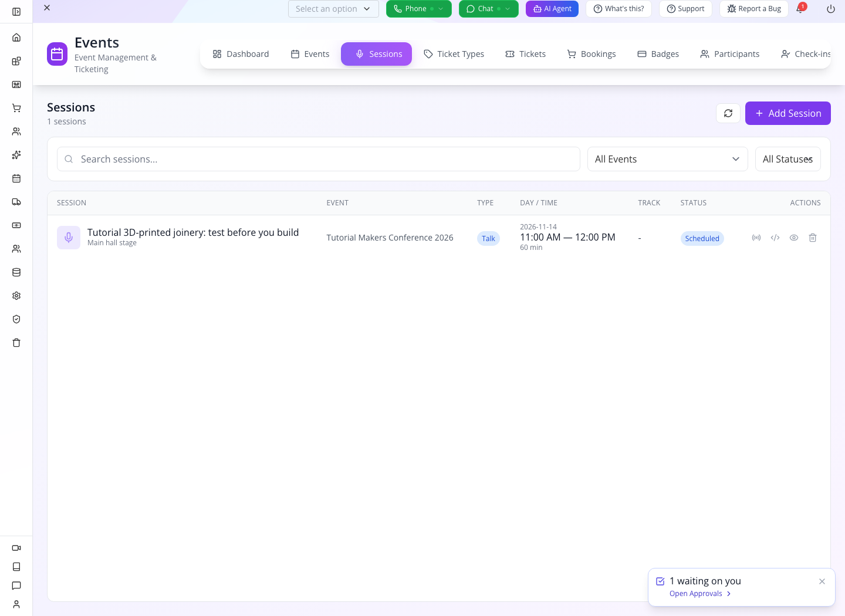Open the Participants tab
The width and height of the screenshot is (845, 616).
(730, 54)
